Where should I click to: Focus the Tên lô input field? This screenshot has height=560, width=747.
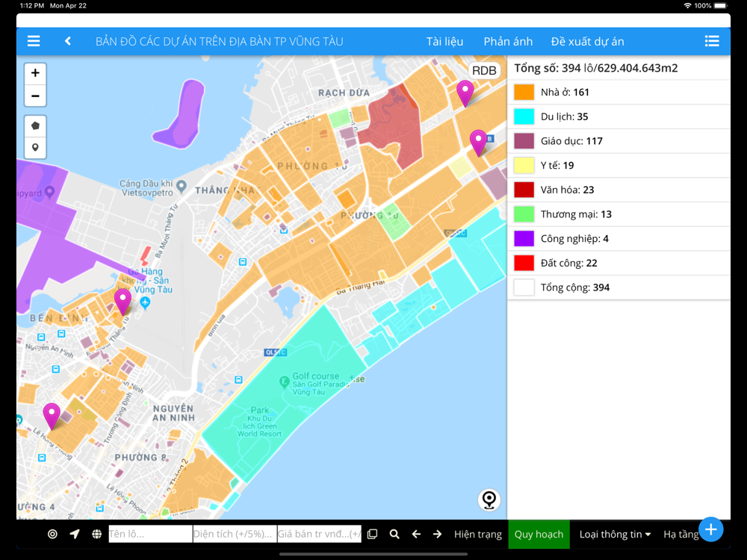(150, 534)
